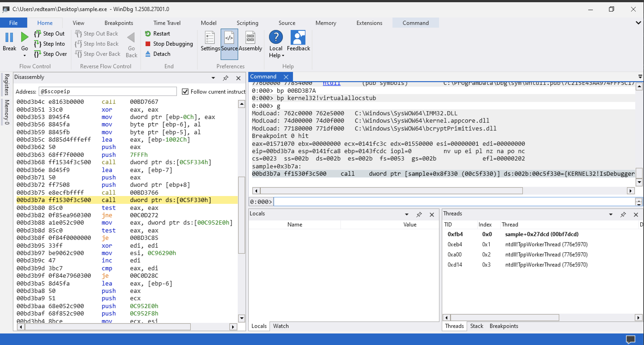644x345 pixels.
Task: Expand the Local Help dropdown
Action: click(283, 56)
